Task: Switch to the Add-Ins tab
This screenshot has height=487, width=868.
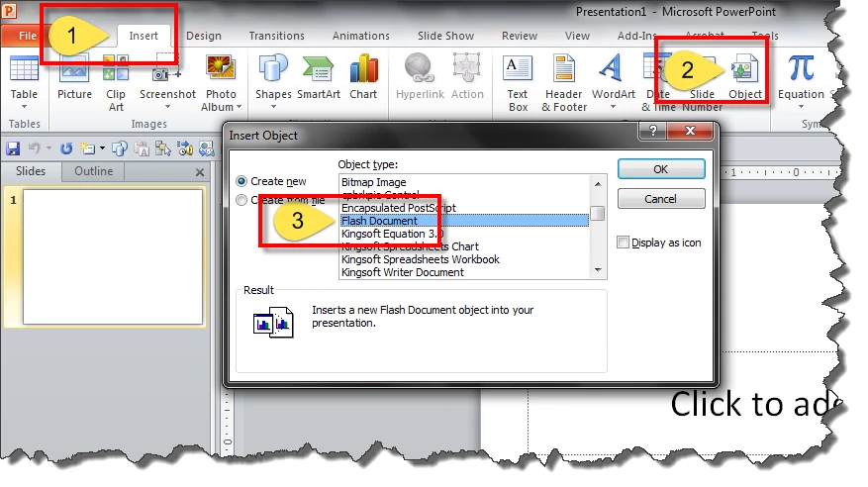Action: coord(636,36)
